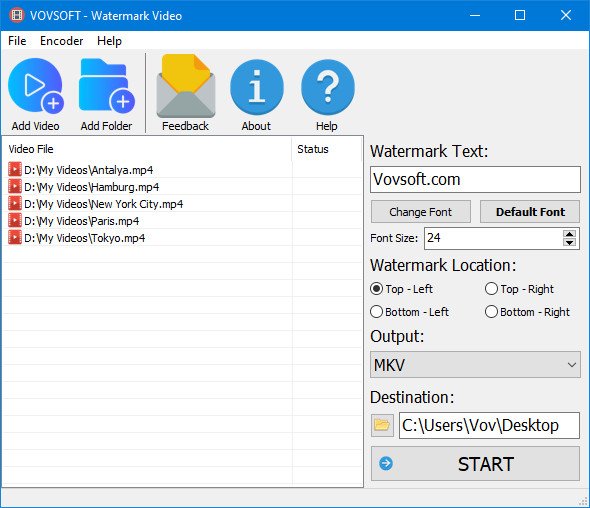The image size is (590, 508).
Task: Click the Add Folder icon
Action: pyautogui.click(x=107, y=86)
